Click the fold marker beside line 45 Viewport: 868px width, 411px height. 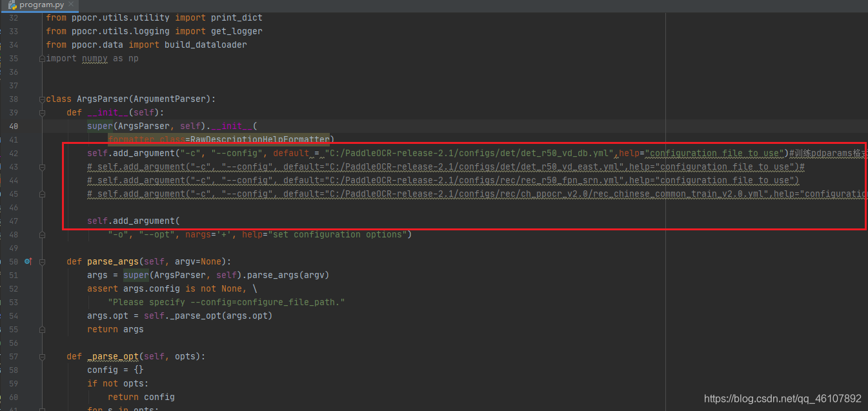click(x=41, y=194)
